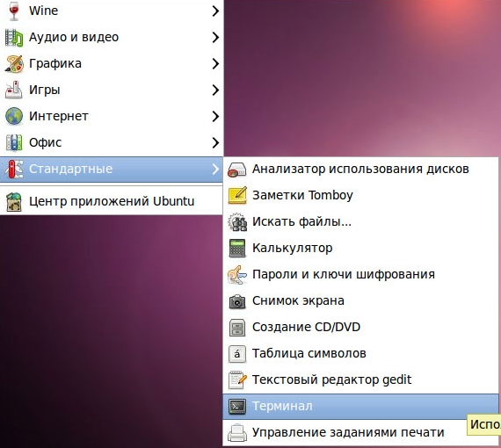
Task: Expand the Интернет submenu arrow
Action: pos(215,116)
